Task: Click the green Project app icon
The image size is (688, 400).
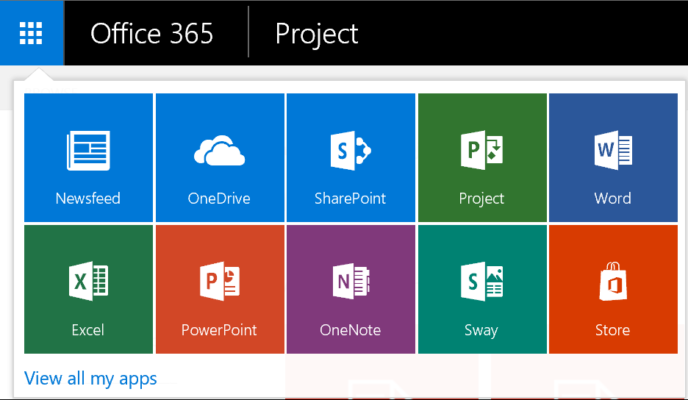Action: (x=482, y=150)
